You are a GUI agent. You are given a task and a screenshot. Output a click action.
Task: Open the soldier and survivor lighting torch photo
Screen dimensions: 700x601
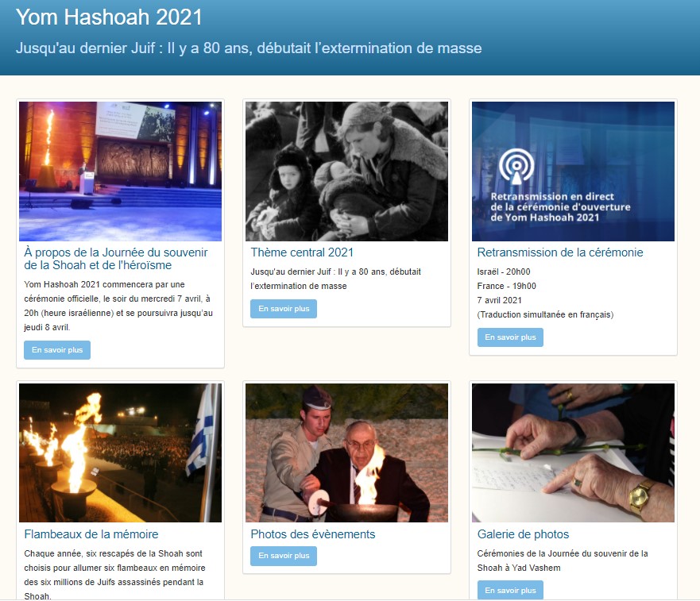(346, 453)
